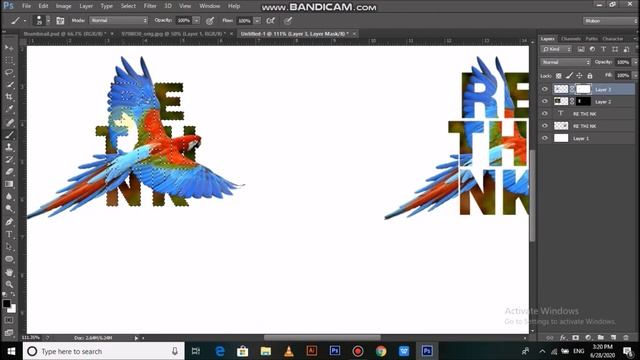Screen dimensions: 640x360
Task: Select the Eyedropper tool
Action: (x=9, y=109)
